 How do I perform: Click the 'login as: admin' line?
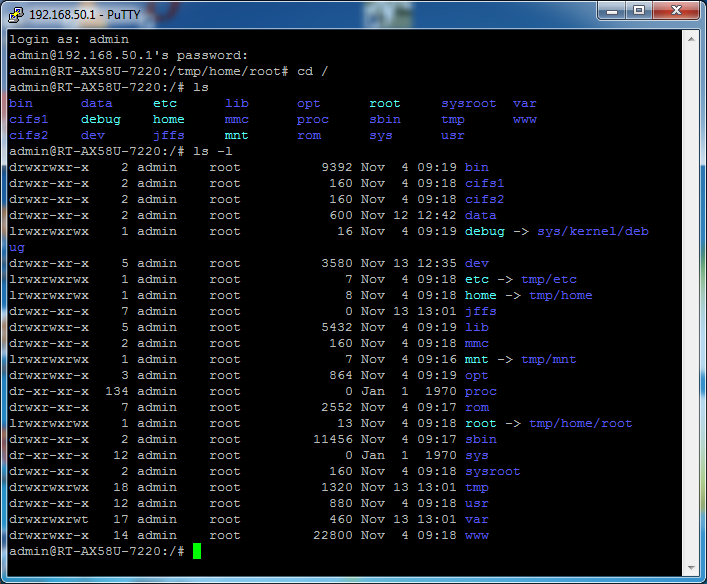tap(68, 39)
